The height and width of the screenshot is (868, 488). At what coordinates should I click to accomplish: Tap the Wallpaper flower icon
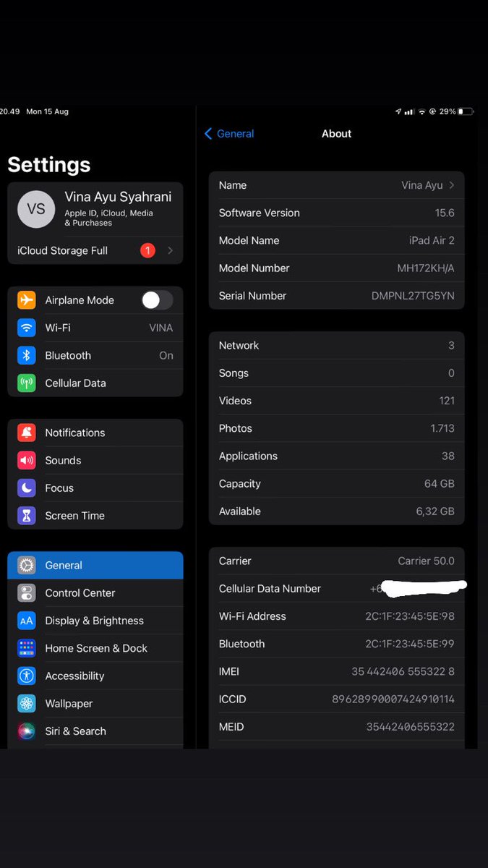click(27, 703)
